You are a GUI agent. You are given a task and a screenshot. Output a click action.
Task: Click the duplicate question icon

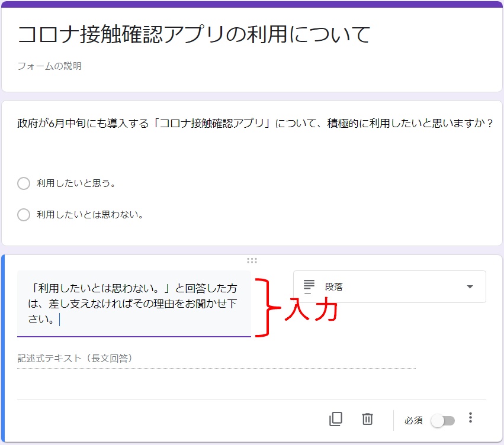click(x=336, y=419)
